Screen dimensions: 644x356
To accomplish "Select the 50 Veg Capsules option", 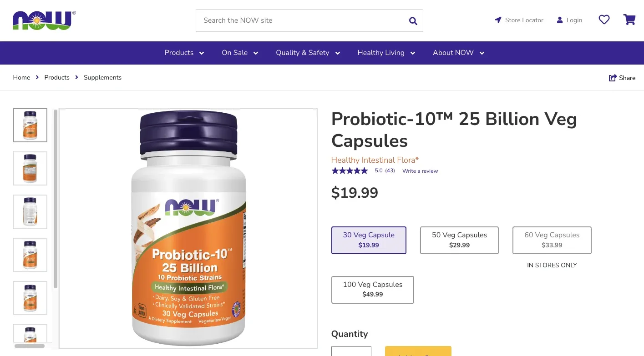I will [459, 240].
